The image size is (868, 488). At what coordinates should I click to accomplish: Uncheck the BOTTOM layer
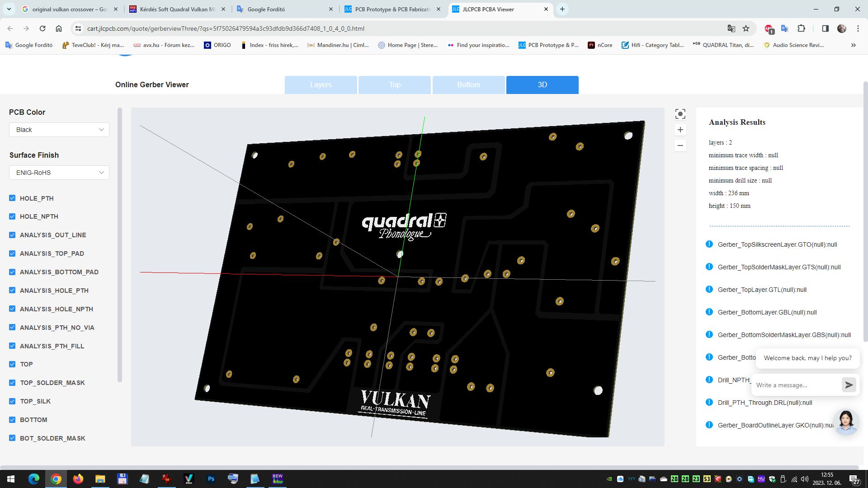pos(12,419)
